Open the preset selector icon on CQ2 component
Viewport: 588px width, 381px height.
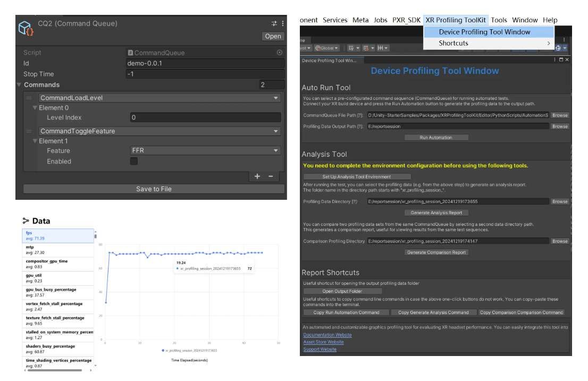point(273,23)
